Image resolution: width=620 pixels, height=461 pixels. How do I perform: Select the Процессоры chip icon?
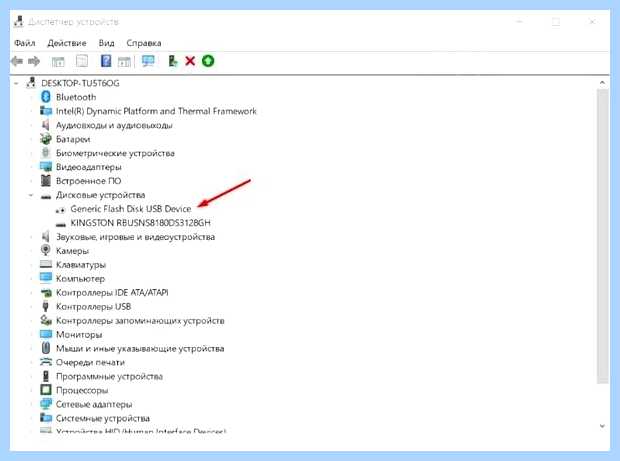(46, 390)
